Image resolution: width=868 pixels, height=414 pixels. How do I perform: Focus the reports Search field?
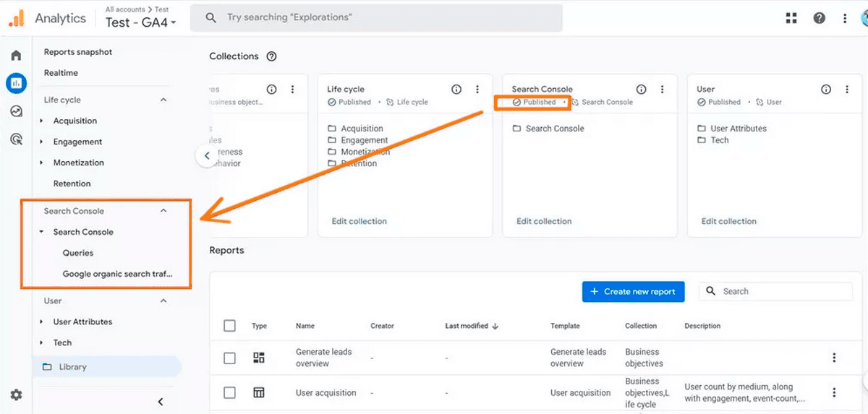775,291
